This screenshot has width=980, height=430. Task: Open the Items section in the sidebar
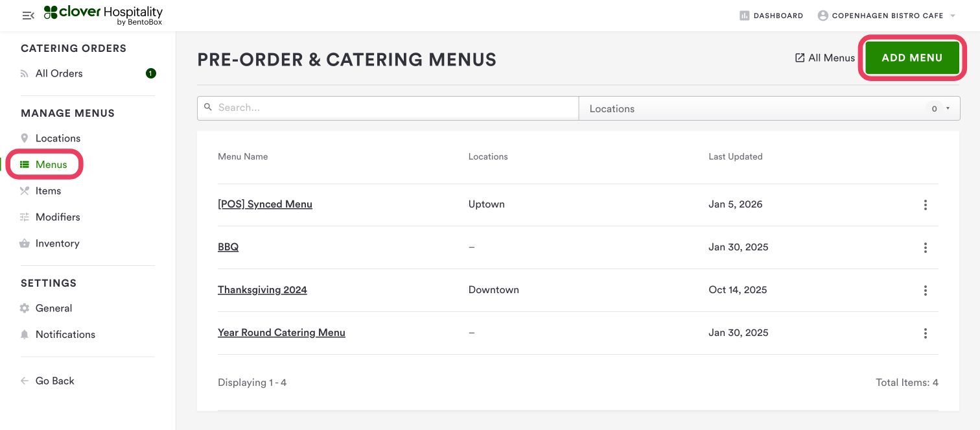point(48,191)
